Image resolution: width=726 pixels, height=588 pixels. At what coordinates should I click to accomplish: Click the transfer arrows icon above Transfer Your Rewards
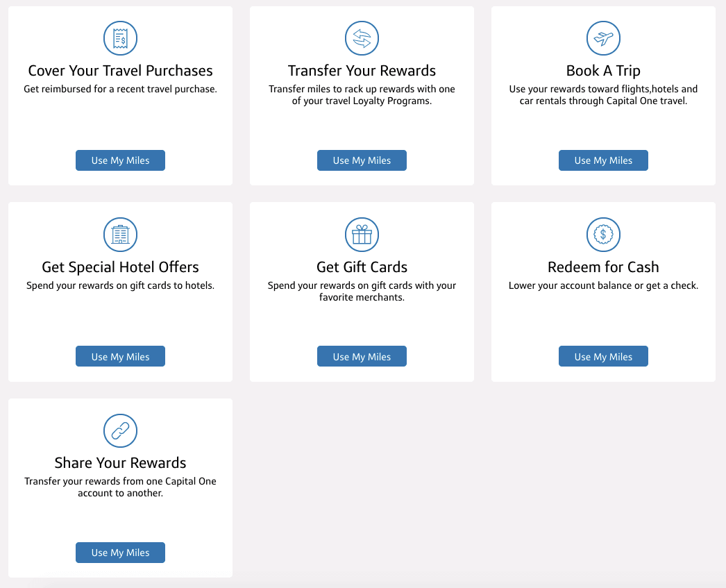[x=362, y=38]
